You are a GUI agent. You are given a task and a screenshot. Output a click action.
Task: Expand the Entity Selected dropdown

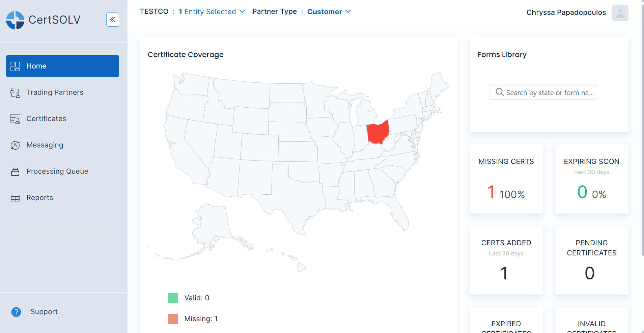click(x=212, y=11)
